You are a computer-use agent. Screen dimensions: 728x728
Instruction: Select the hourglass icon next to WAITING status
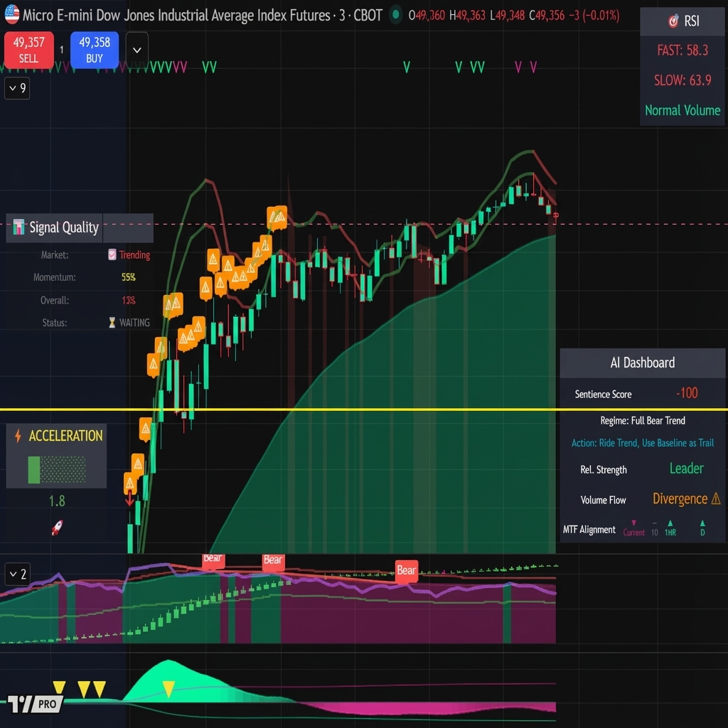pos(113,322)
